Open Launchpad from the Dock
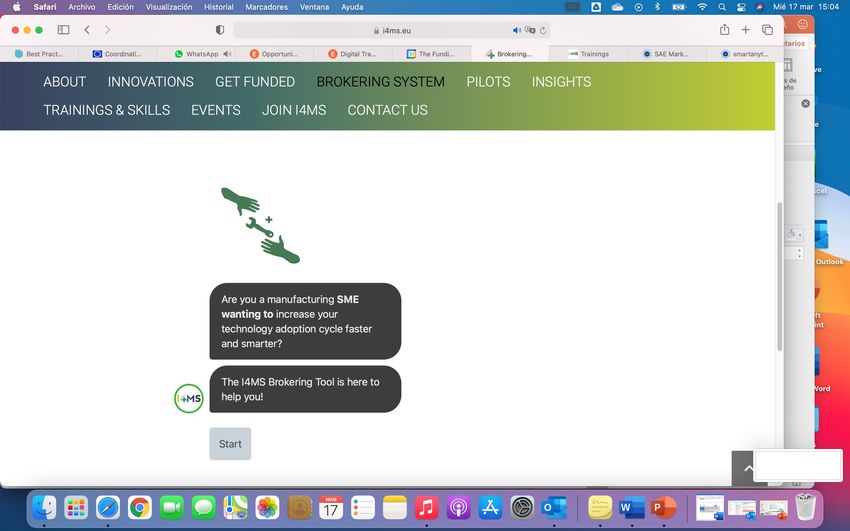The width and height of the screenshot is (850, 531). click(x=76, y=508)
